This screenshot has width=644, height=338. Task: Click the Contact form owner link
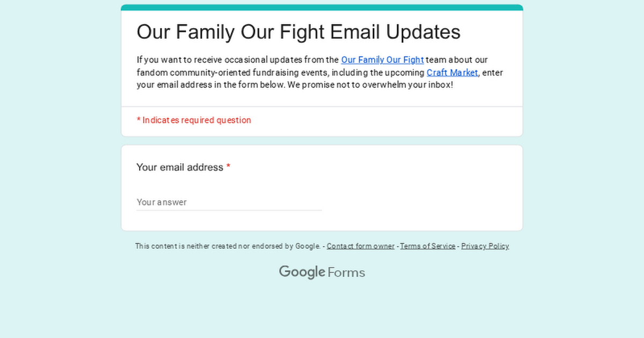tap(360, 246)
